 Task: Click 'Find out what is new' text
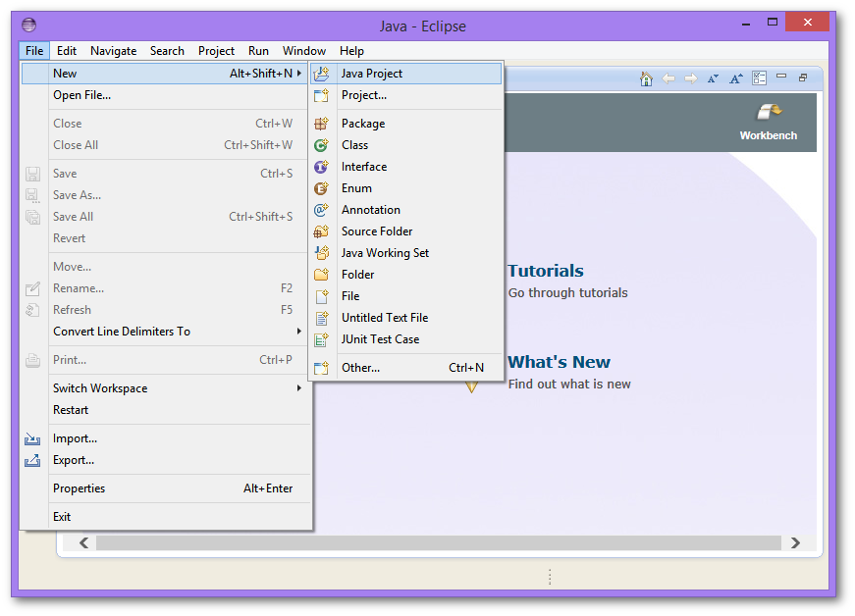click(x=569, y=385)
